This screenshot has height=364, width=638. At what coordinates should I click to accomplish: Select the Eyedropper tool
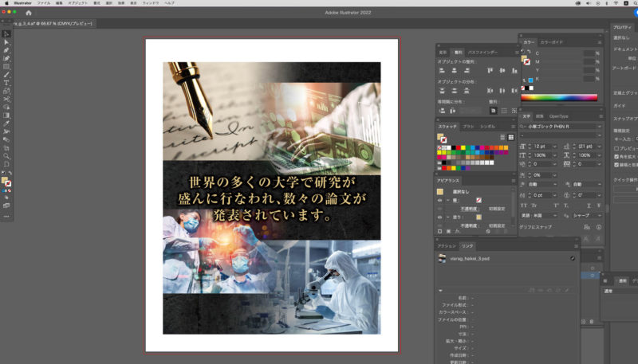click(6, 123)
